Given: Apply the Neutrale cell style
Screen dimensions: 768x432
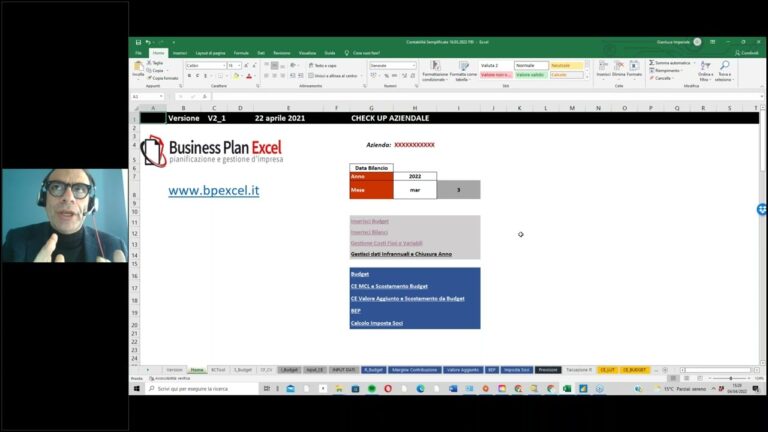Looking at the screenshot, I should (566, 66).
